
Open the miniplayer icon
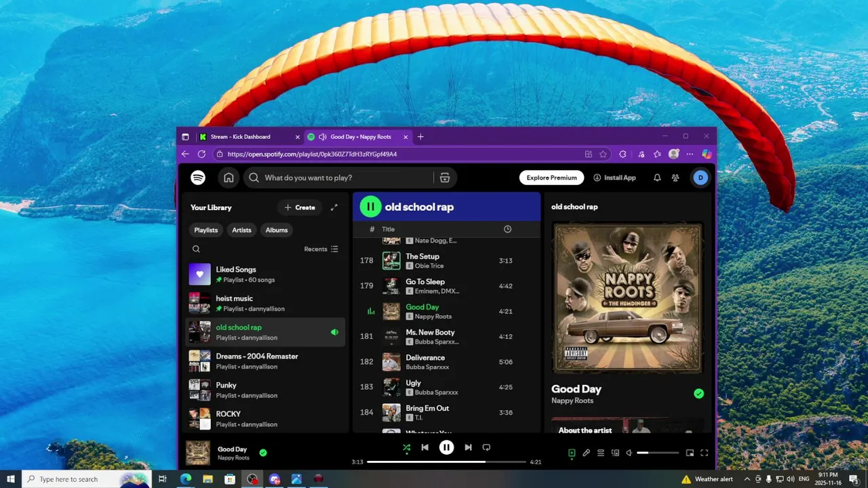coord(690,453)
